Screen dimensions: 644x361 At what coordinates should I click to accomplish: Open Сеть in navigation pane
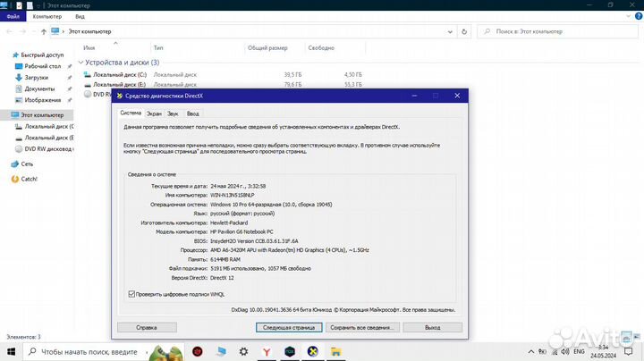[x=27, y=164]
